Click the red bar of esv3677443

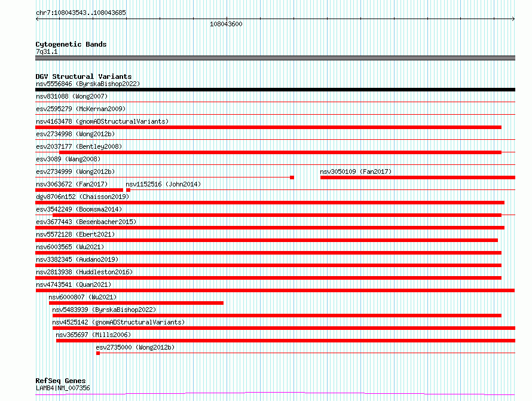tap(270, 228)
